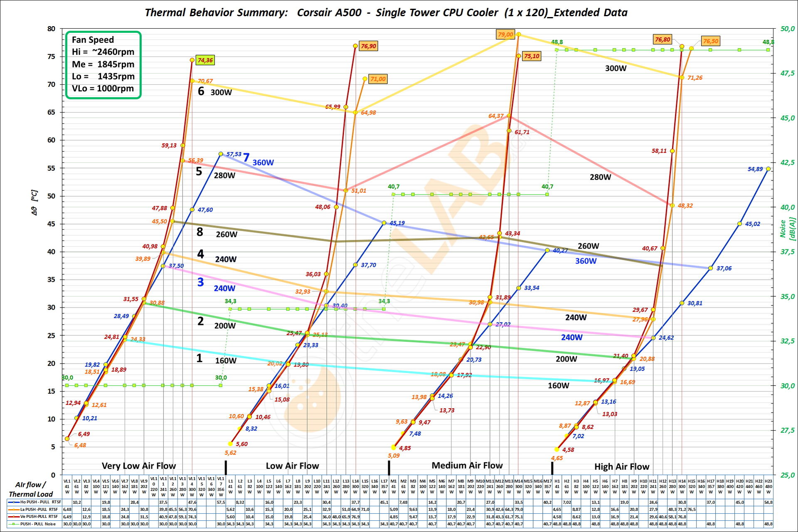Click the 5,62 data label
798x532 pixels.
tap(230, 453)
